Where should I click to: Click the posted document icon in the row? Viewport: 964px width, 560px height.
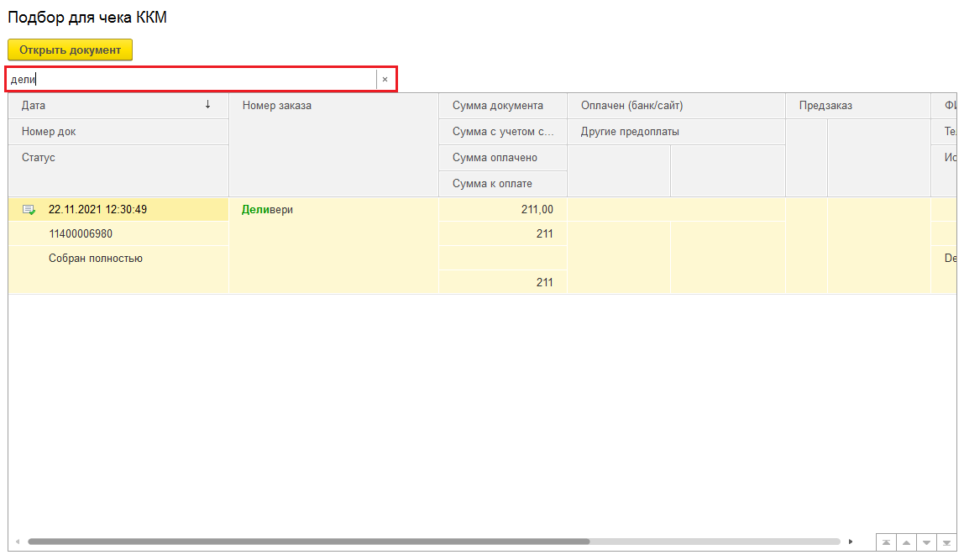coord(29,210)
